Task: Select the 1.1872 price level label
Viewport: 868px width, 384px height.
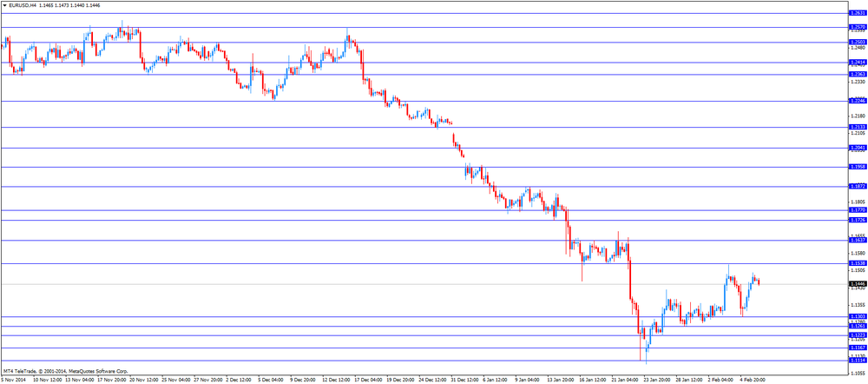Action: click(857, 187)
